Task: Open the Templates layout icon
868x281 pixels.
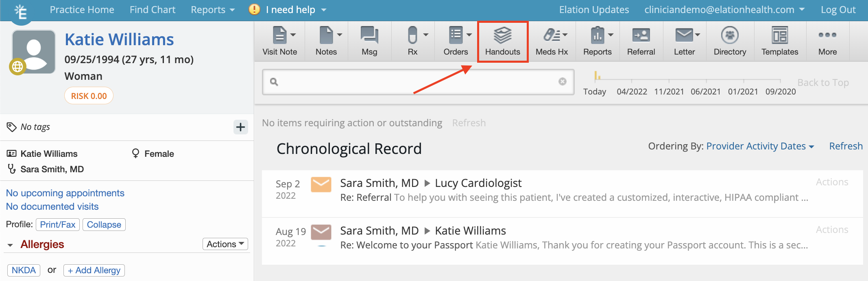Action: [780, 35]
